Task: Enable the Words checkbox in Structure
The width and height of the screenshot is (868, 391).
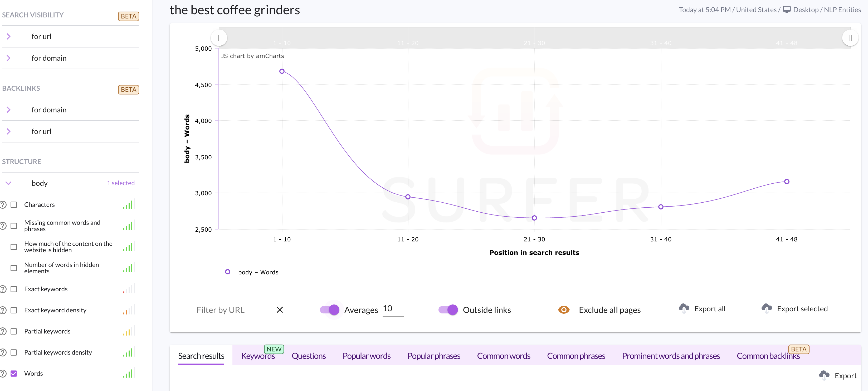Action: pyautogui.click(x=15, y=373)
